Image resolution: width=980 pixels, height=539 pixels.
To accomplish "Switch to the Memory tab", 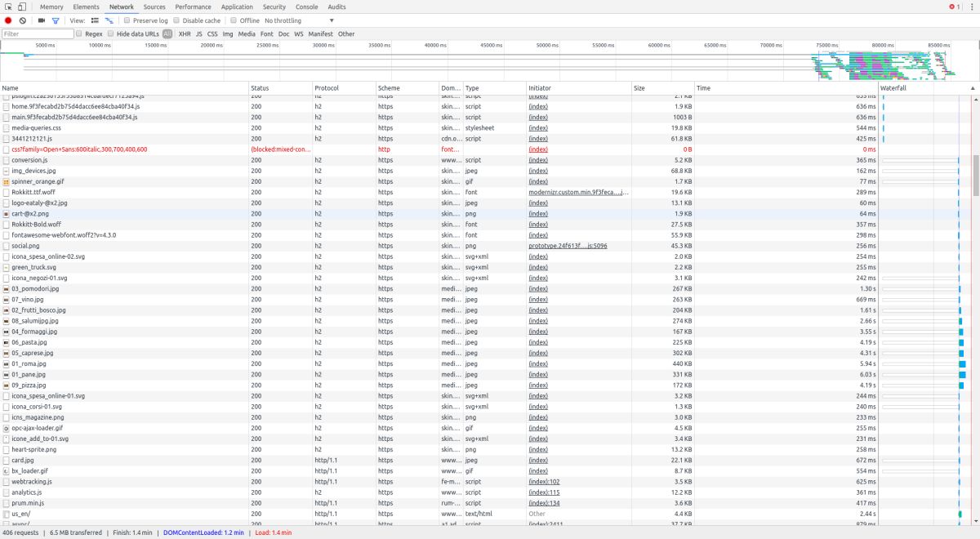I will coord(51,7).
